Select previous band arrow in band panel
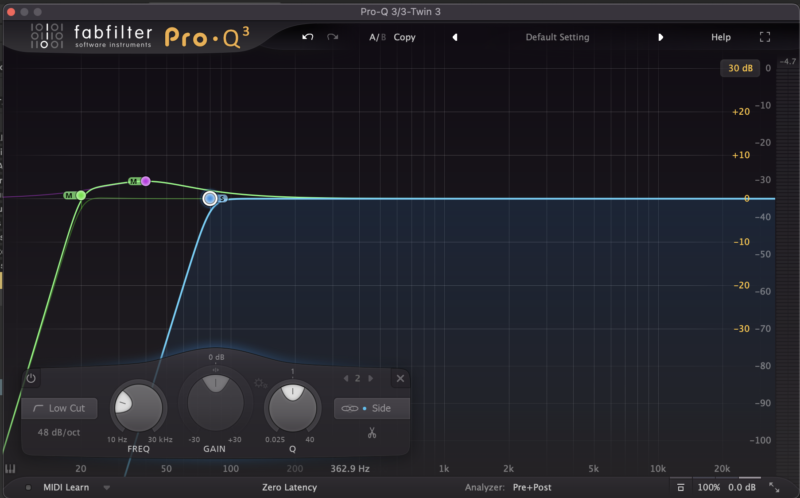This screenshot has width=800, height=498. click(345, 378)
